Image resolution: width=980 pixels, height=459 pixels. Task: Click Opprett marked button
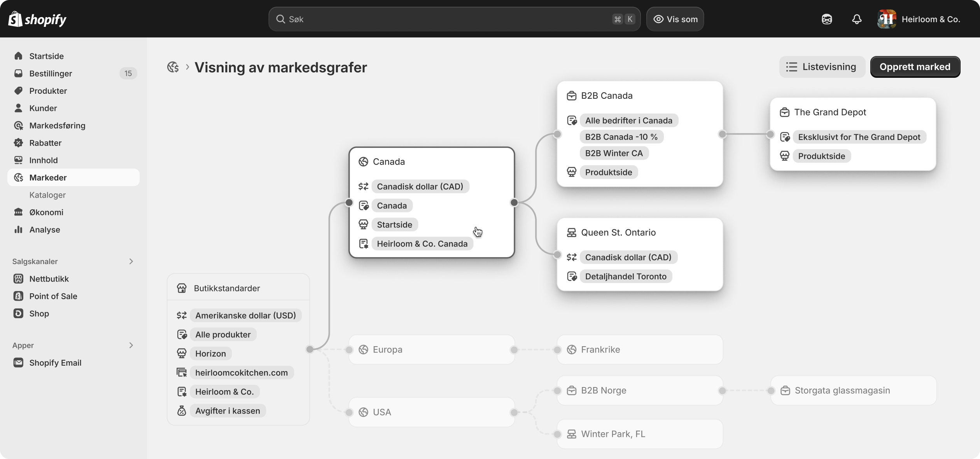(x=915, y=67)
